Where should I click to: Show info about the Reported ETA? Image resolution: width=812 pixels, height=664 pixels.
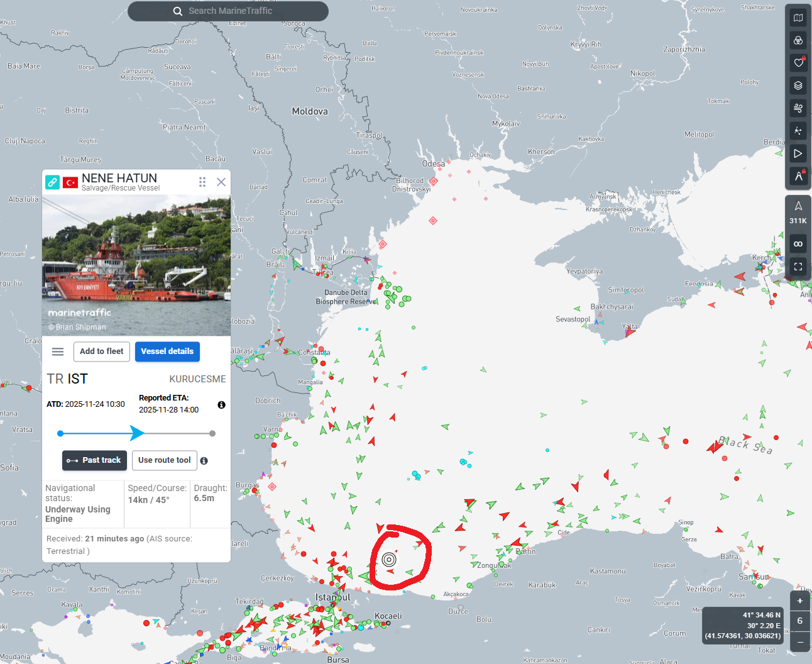coord(221,405)
